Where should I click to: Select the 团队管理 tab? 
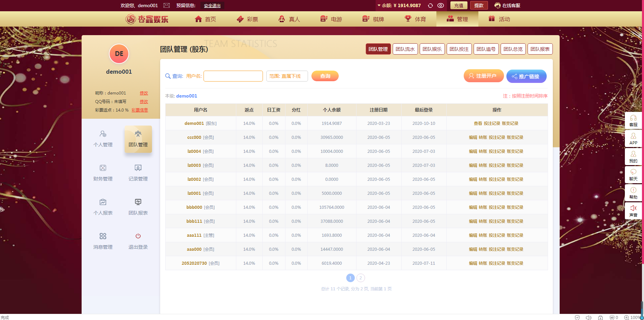click(x=378, y=49)
